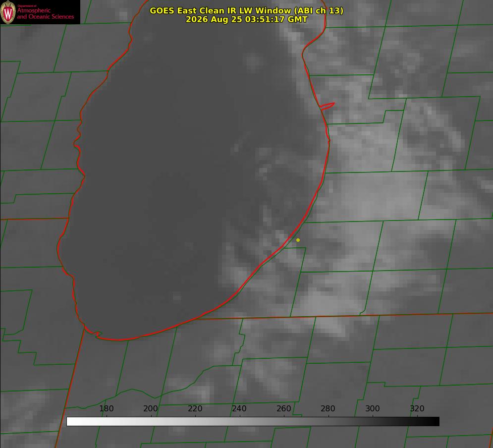
Task: Pick the mid-gray center of the colorbar
Action: click(x=253, y=422)
